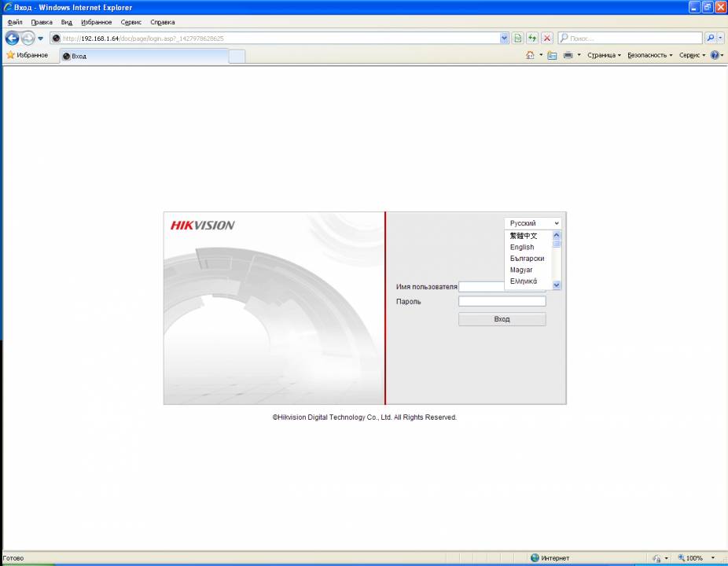Click the greyed Forward navigation arrow
This screenshot has width=728, height=566.
click(28, 38)
